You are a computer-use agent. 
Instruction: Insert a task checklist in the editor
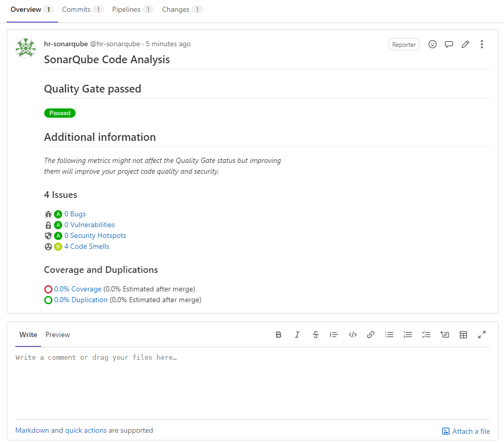click(426, 335)
